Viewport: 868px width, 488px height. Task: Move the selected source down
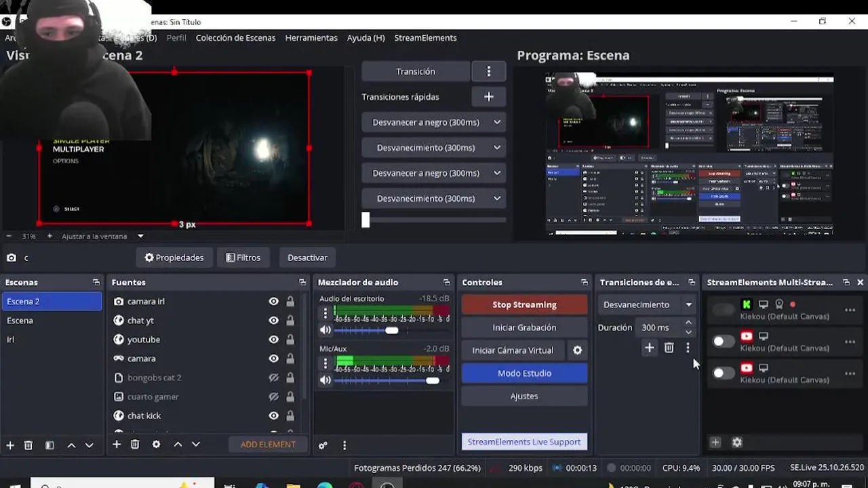coord(196,445)
